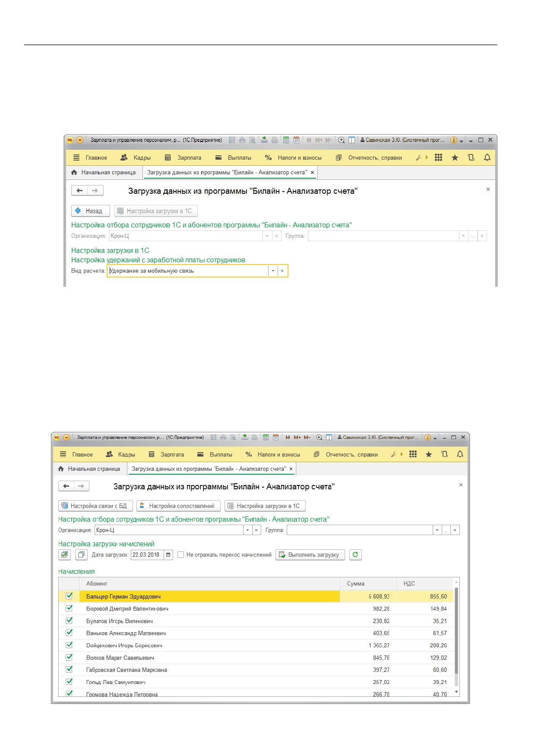Uncheck Войцехович Игорь Борисович row
Screen dimensions: 535x756
pos(69,645)
